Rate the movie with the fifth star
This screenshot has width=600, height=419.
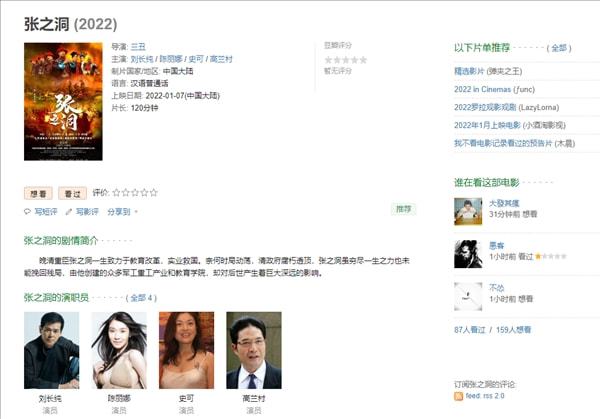[154, 192]
